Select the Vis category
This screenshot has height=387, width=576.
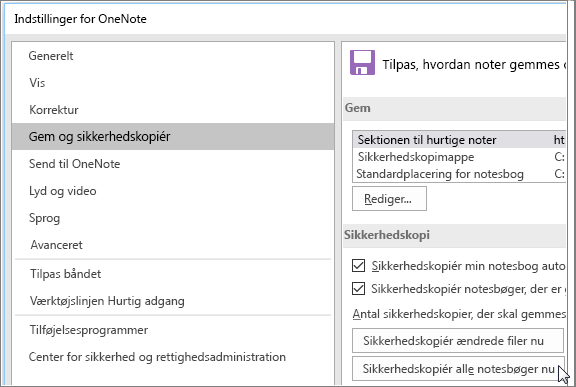[173, 83]
